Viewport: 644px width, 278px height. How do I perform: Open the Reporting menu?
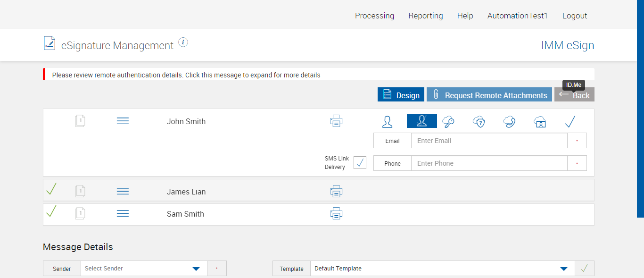[x=426, y=16]
